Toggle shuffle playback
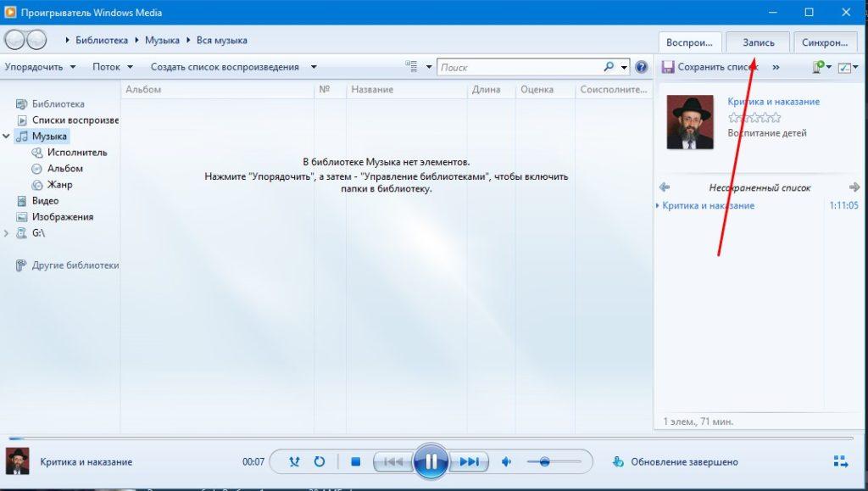The height and width of the screenshot is (491, 868). click(x=294, y=461)
